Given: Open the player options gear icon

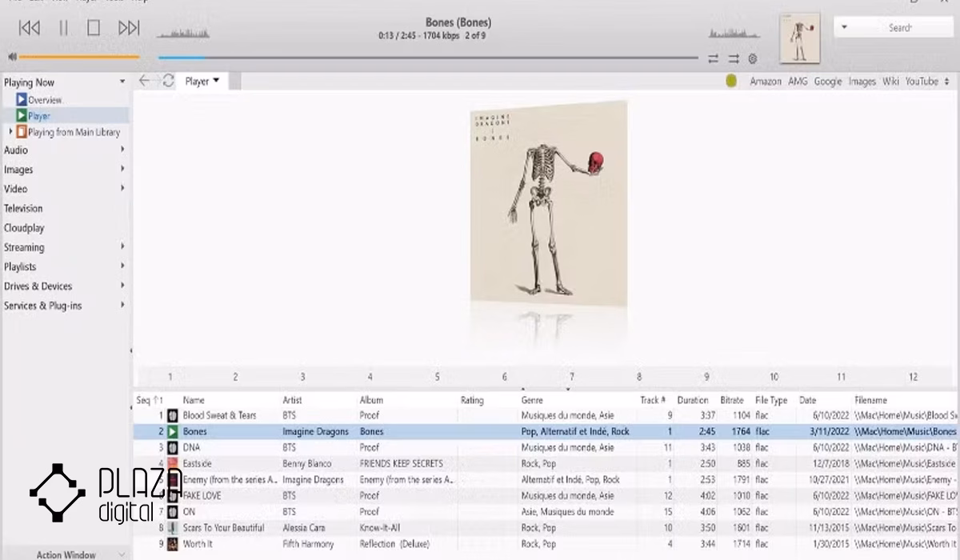Looking at the screenshot, I should [753, 58].
